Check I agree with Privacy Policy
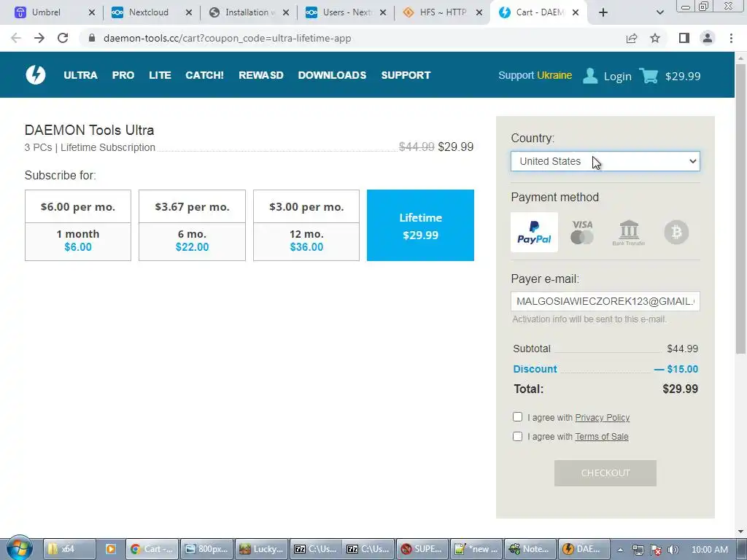 tap(517, 416)
